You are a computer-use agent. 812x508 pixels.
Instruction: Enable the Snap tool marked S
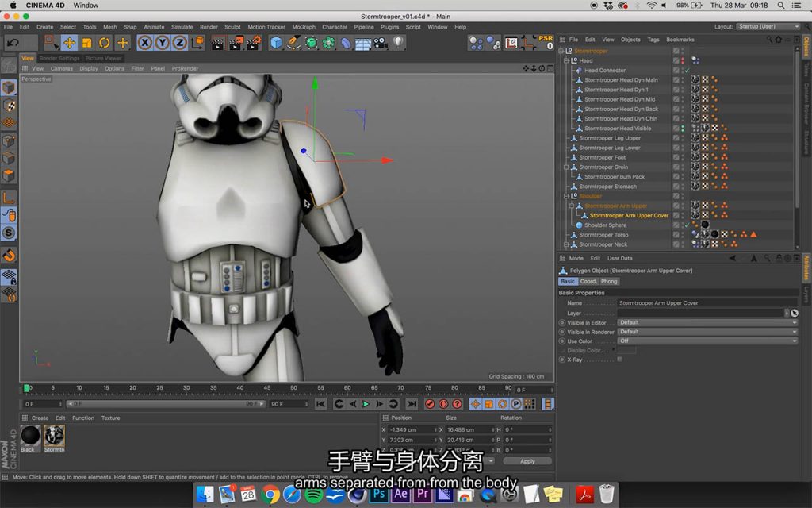(x=9, y=233)
